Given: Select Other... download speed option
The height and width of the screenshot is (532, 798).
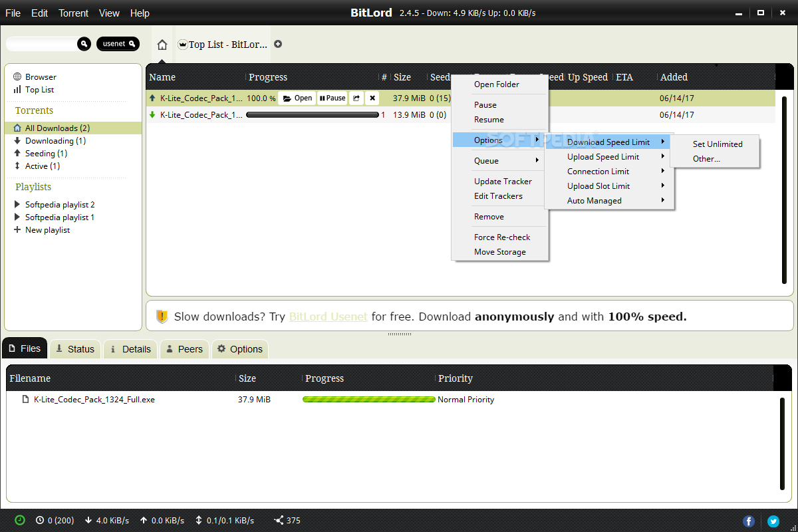Looking at the screenshot, I should [717, 159].
